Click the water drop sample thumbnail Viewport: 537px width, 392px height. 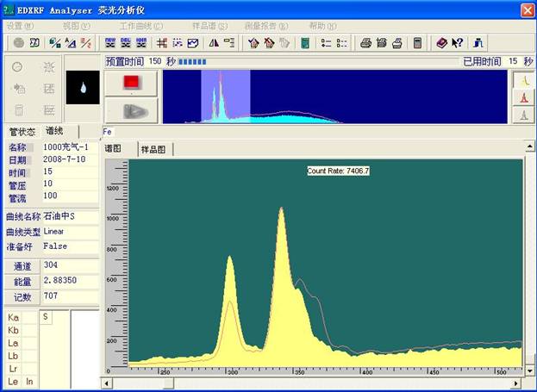[x=83, y=87]
